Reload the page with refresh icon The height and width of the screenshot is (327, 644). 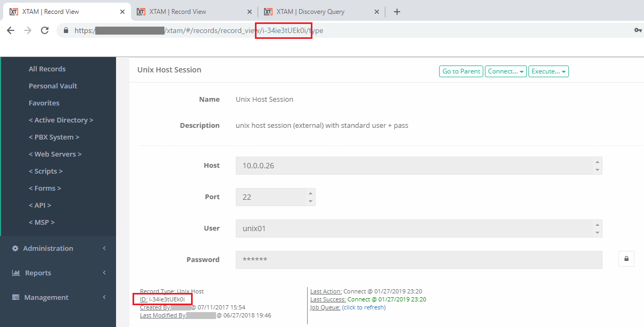(45, 30)
